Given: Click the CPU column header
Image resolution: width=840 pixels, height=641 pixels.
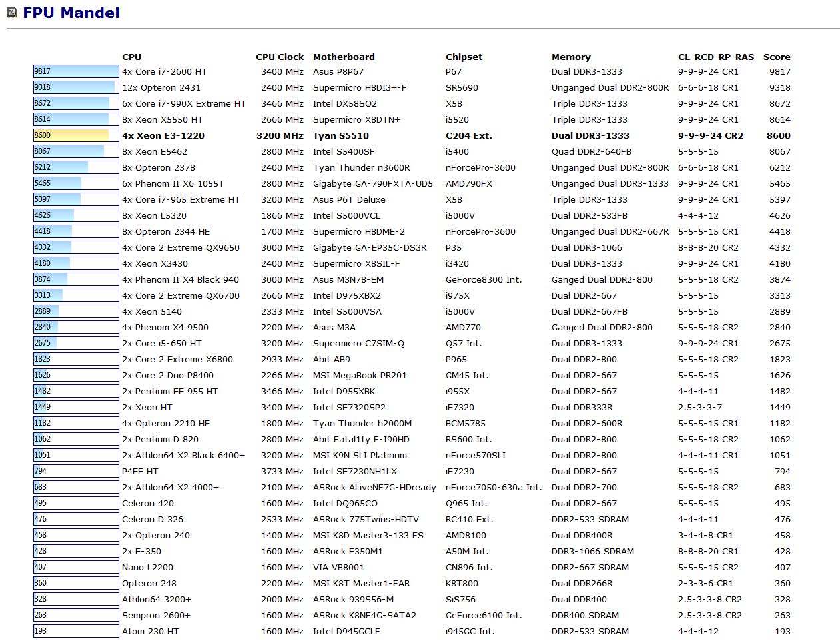Looking at the screenshot, I should click(x=131, y=57).
